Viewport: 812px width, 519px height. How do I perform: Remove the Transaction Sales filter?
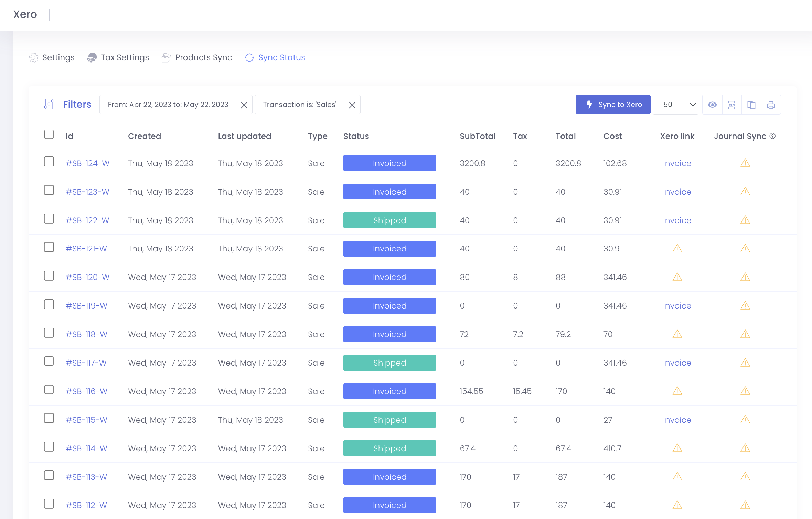coord(352,105)
